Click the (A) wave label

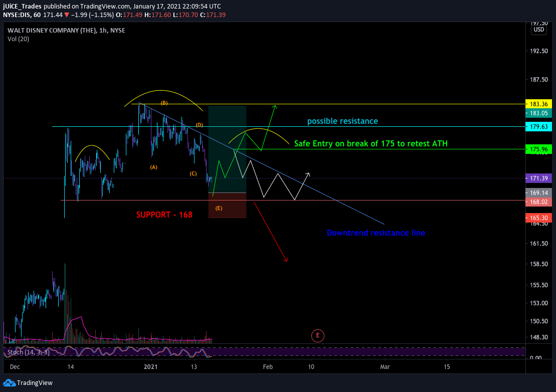(153, 167)
